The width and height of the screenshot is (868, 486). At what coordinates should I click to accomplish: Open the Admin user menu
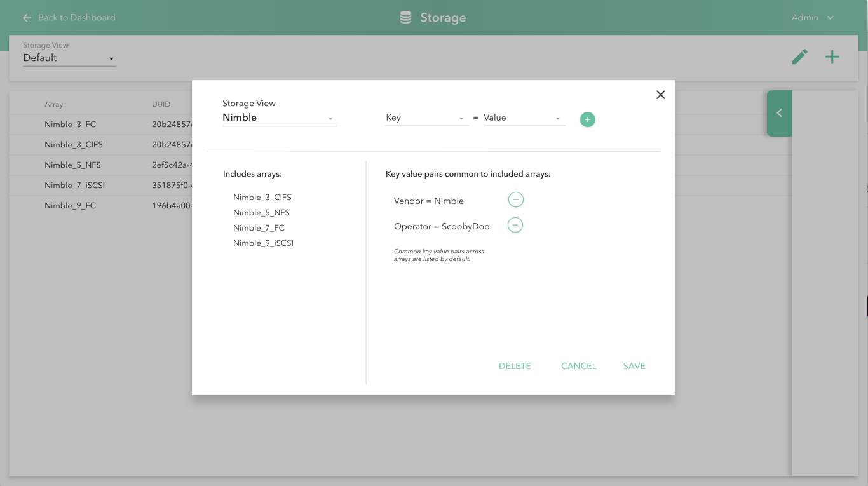pyautogui.click(x=813, y=18)
